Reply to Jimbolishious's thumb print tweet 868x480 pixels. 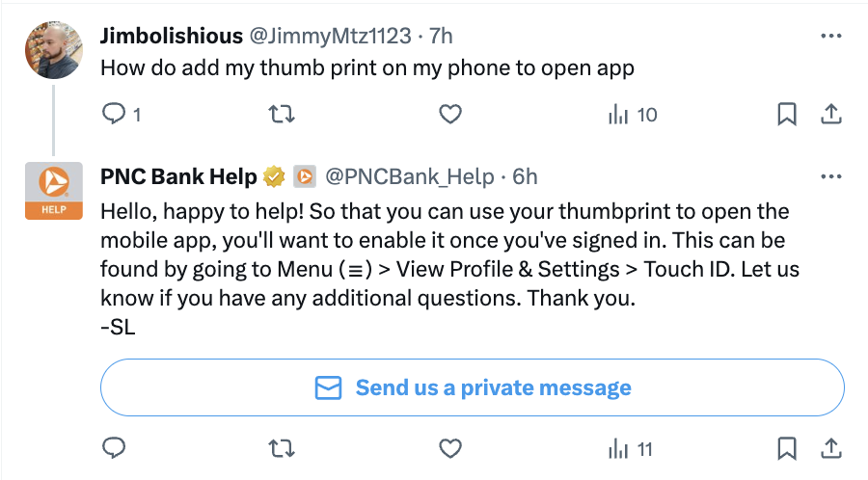click(115, 115)
